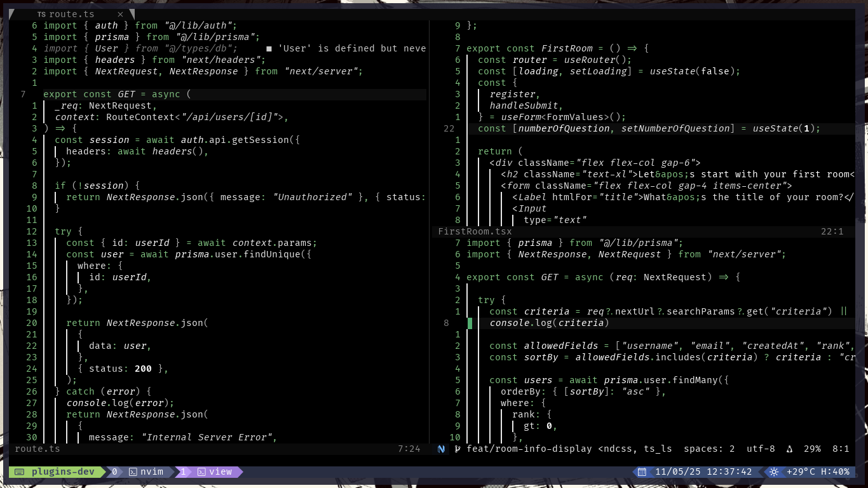Click the diagnostic square before 'User' is defined
Screen dimensions: 868x488
coord(269,48)
